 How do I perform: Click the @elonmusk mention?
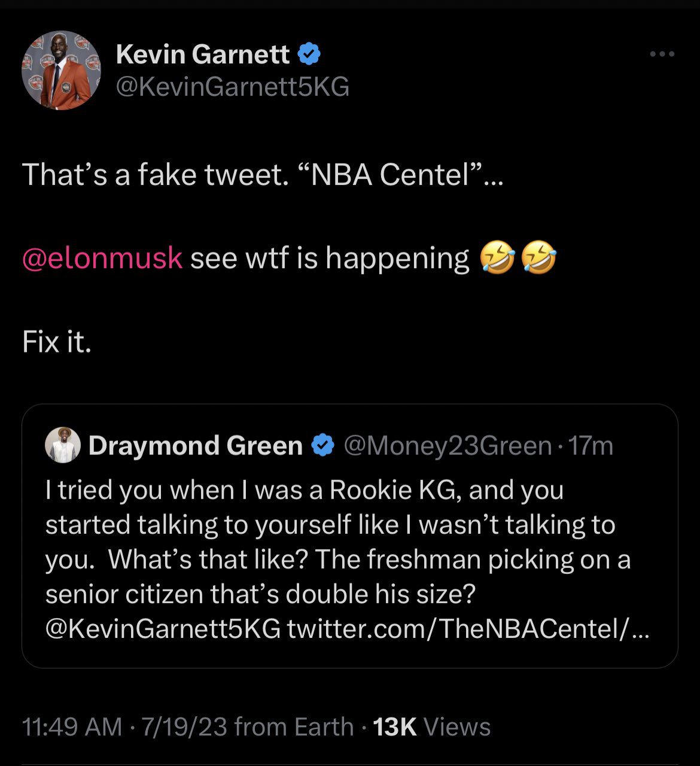102,258
